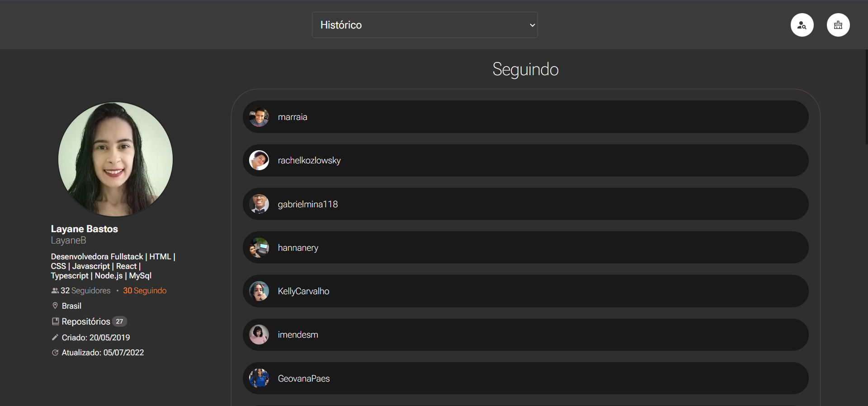Image resolution: width=868 pixels, height=406 pixels.
Task: Click Layane Bastos profile photo
Action: tap(115, 159)
